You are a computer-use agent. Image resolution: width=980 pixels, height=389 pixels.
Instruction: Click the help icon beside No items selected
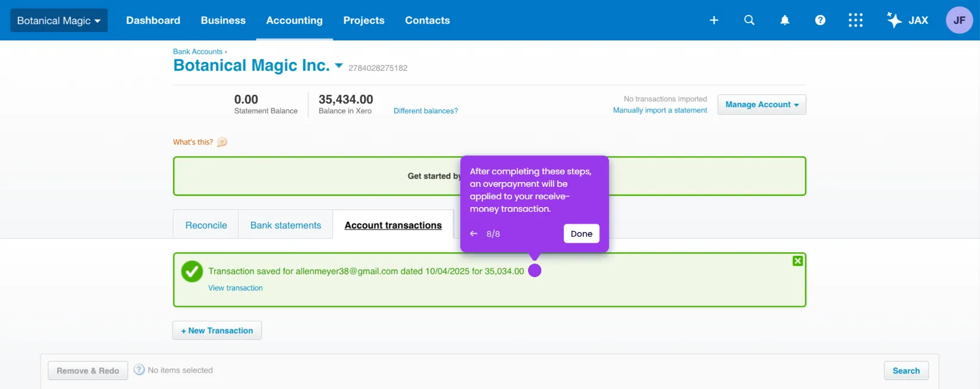click(139, 370)
